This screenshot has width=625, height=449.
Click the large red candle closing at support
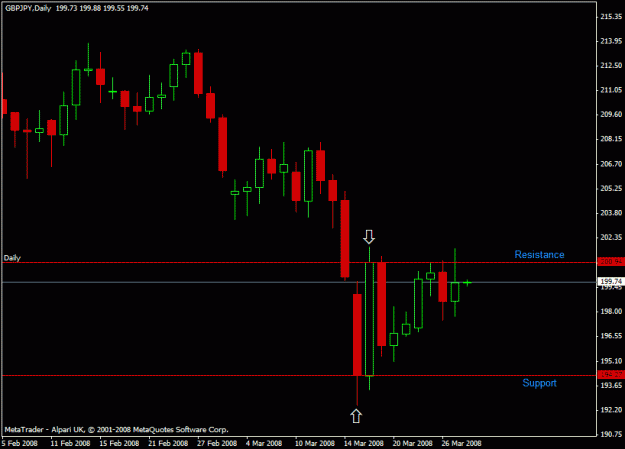click(x=357, y=335)
